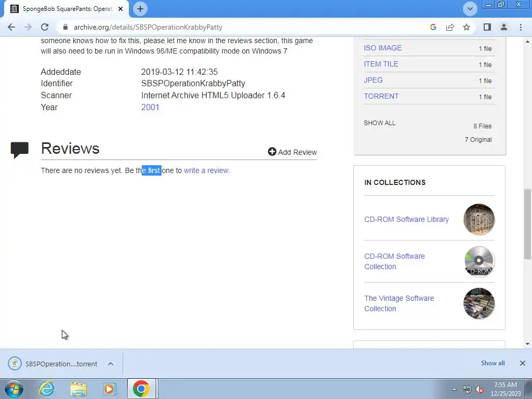Click the browser forward arrow
The height and width of the screenshot is (399, 532).
click(x=28, y=27)
